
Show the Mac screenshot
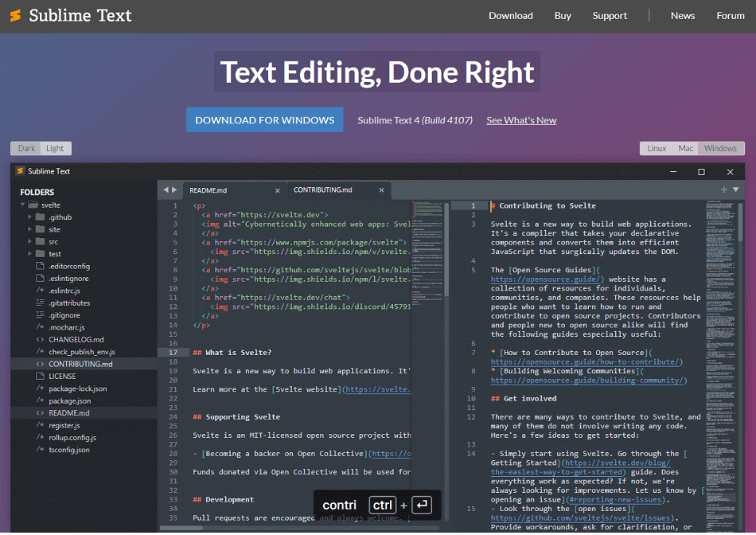686,148
